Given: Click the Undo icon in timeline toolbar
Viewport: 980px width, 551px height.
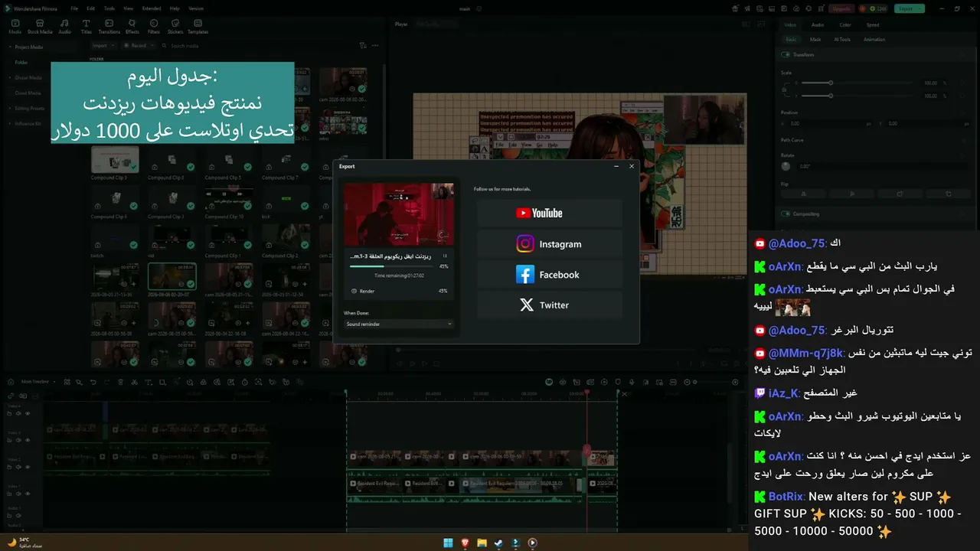Looking at the screenshot, I should click(93, 381).
